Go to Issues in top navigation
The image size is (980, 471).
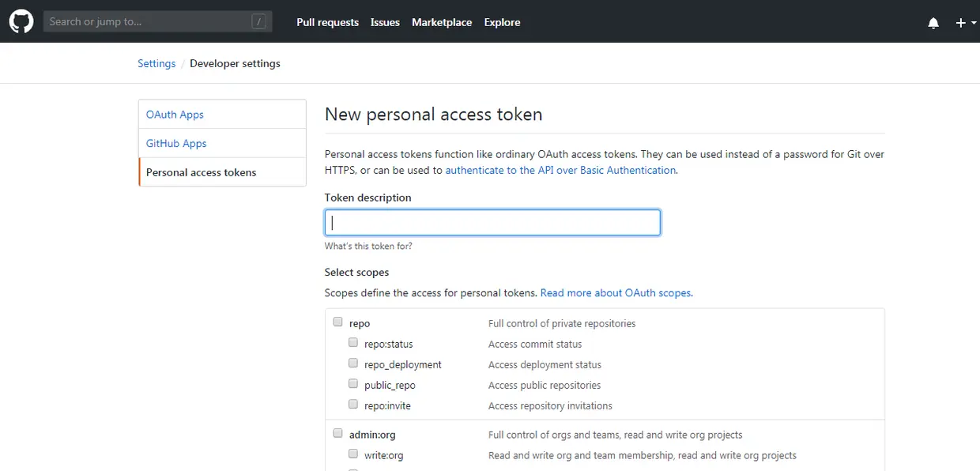point(385,22)
